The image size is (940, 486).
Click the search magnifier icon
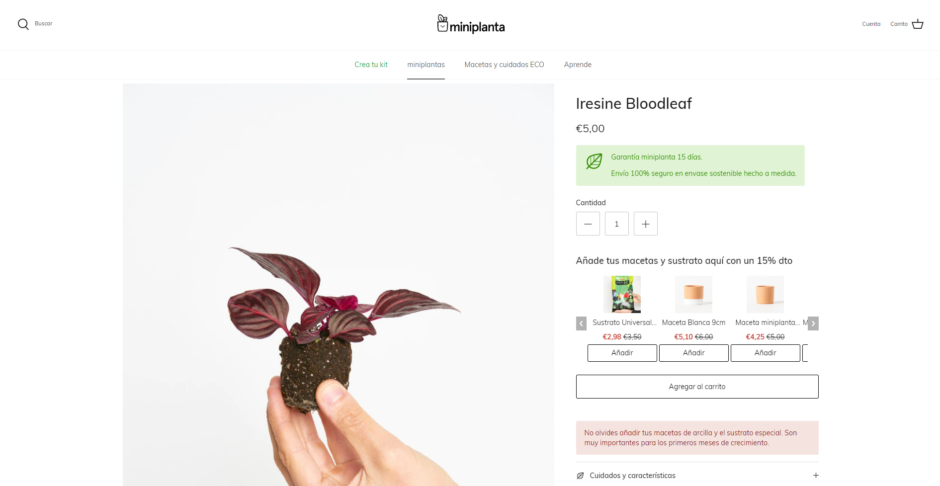point(23,24)
